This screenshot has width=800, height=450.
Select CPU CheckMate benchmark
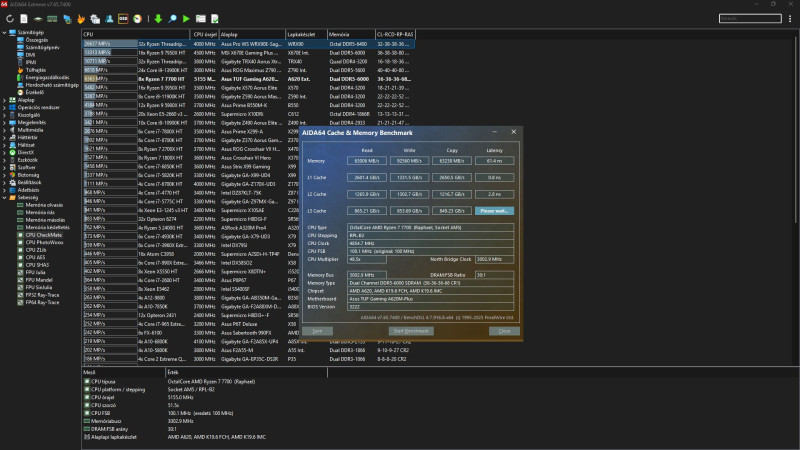43,235
